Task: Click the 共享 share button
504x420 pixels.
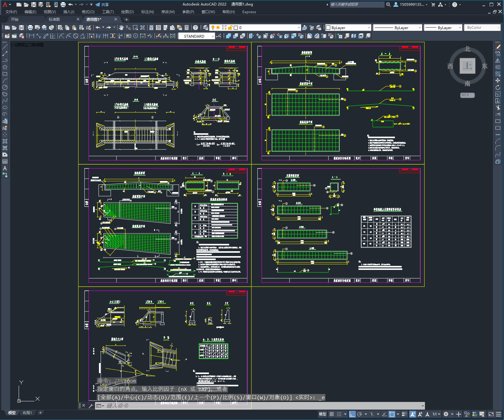Action: (x=102, y=5)
